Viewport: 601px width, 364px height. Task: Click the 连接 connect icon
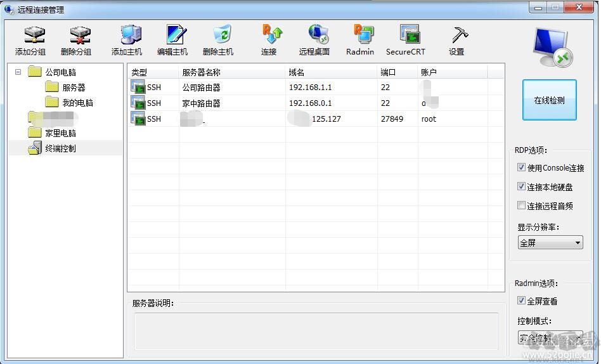pos(272,34)
